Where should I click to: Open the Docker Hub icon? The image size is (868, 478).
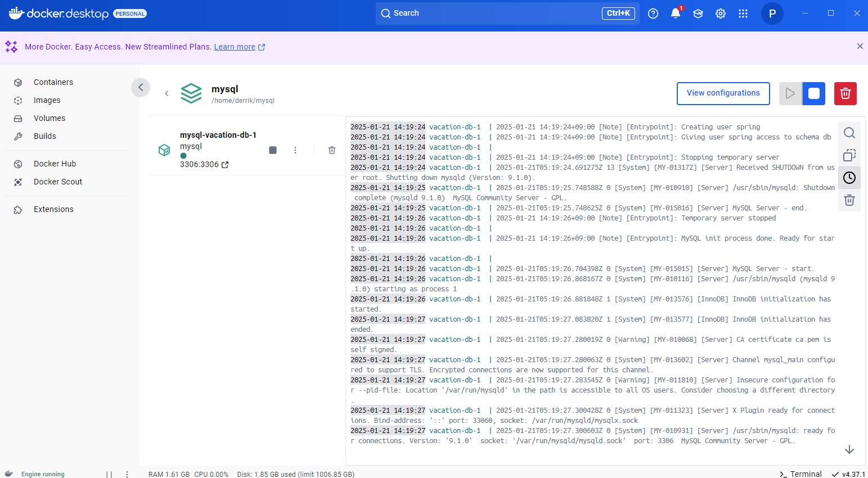coord(18,164)
